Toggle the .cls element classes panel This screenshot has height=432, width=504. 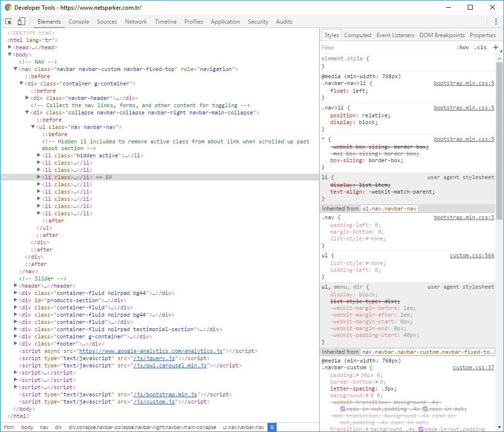click(x=480, y=48)
